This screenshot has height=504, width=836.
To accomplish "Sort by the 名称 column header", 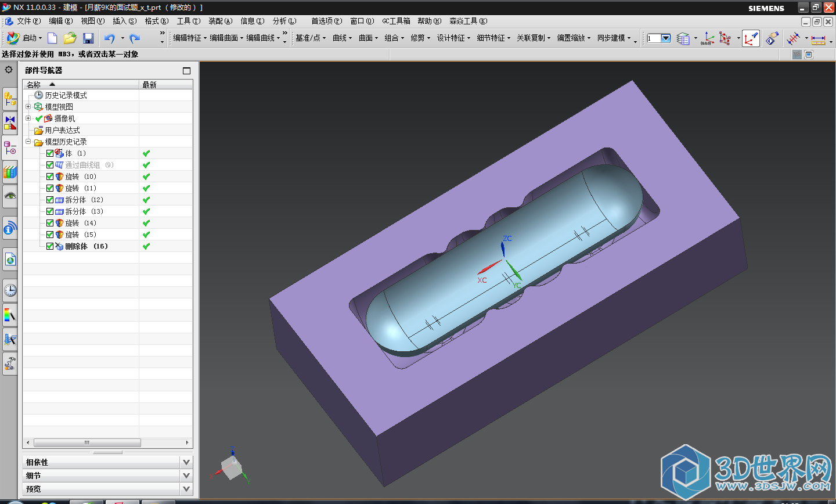I will 81,85.
